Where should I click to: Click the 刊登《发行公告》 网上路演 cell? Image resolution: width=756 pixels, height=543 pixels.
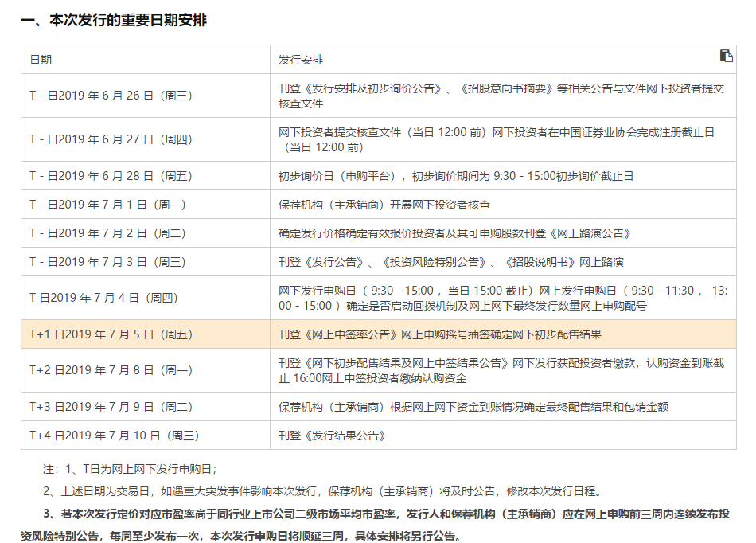click(450, 262)
